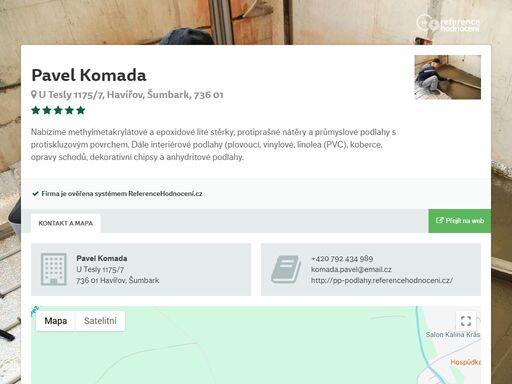Open the pp-podlahy.referencehodnoceni.cz link
512x384 pixels.
[382, 280]
